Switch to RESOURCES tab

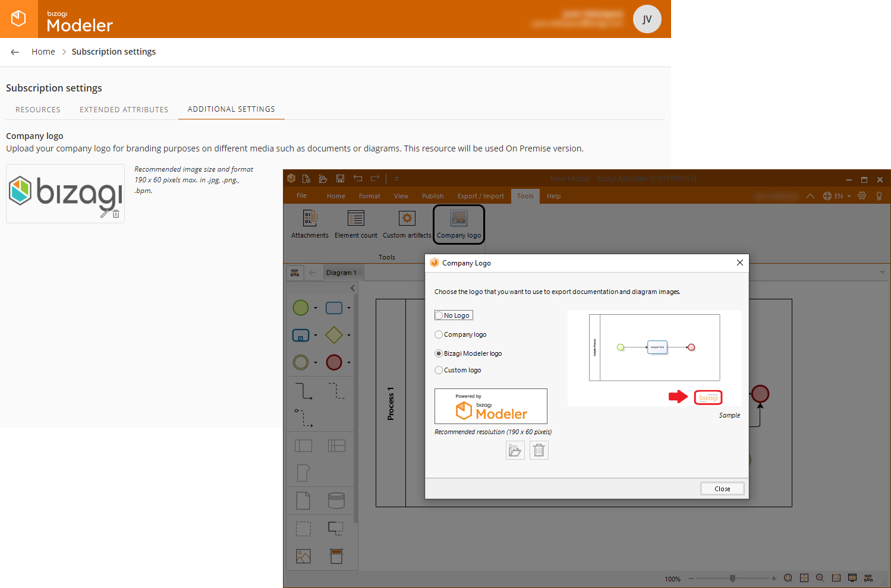38,109
